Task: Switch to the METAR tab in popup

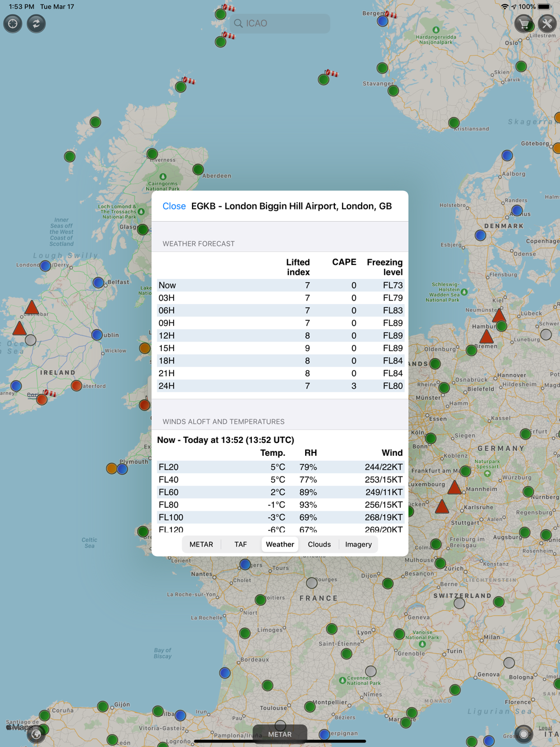Action: [201, 544]
